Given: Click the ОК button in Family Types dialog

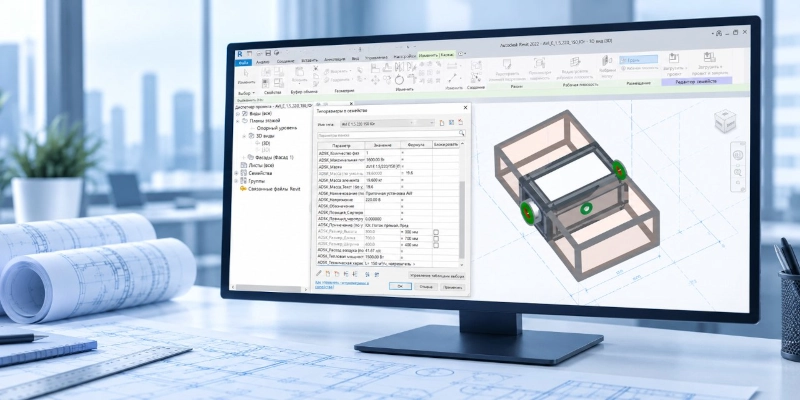Looking at the screenshot, I should [x=401, y=286].
